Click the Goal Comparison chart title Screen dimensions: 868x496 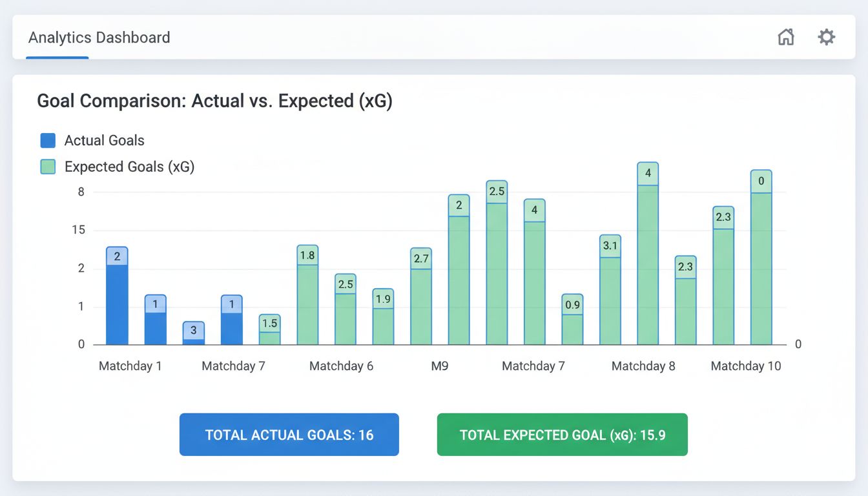214,101
